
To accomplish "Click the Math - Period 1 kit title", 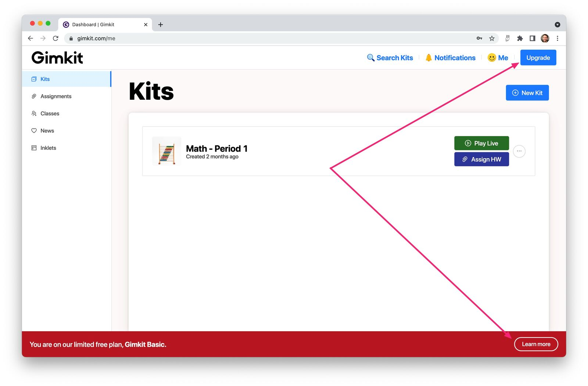I will [216, 149].
